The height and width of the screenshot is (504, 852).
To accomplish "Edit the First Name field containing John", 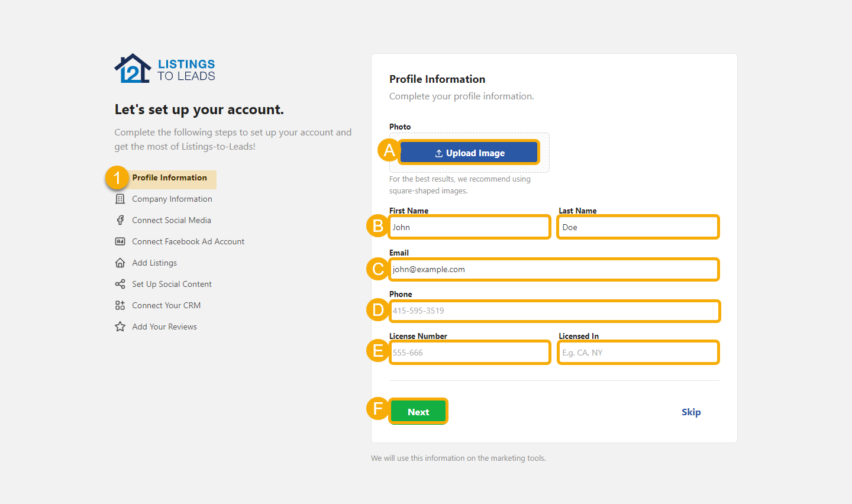I will coord(469,227).
